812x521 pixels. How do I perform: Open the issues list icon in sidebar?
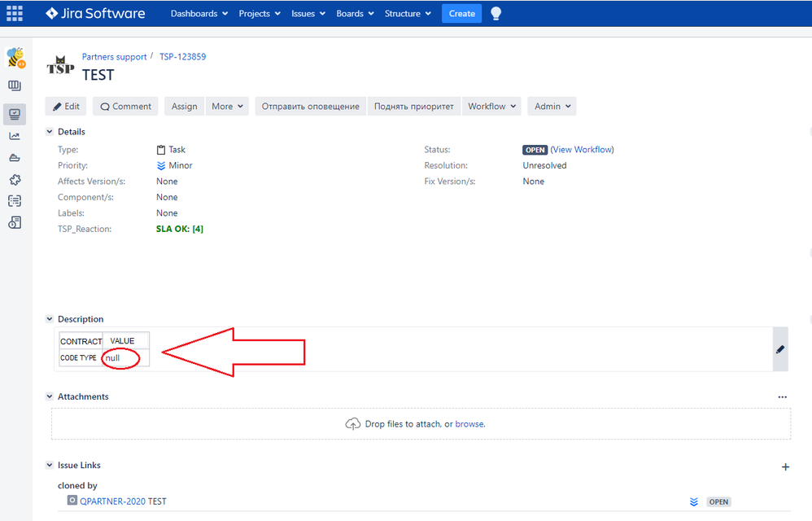(15, 201)
